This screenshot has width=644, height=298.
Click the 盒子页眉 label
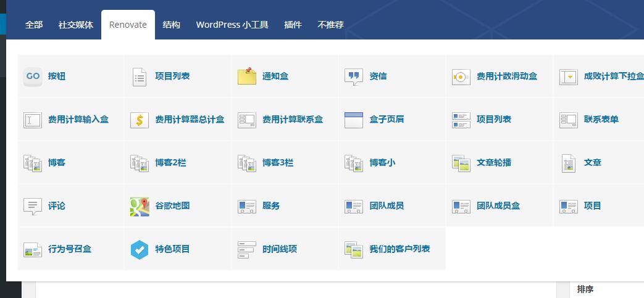click(387, 120)
